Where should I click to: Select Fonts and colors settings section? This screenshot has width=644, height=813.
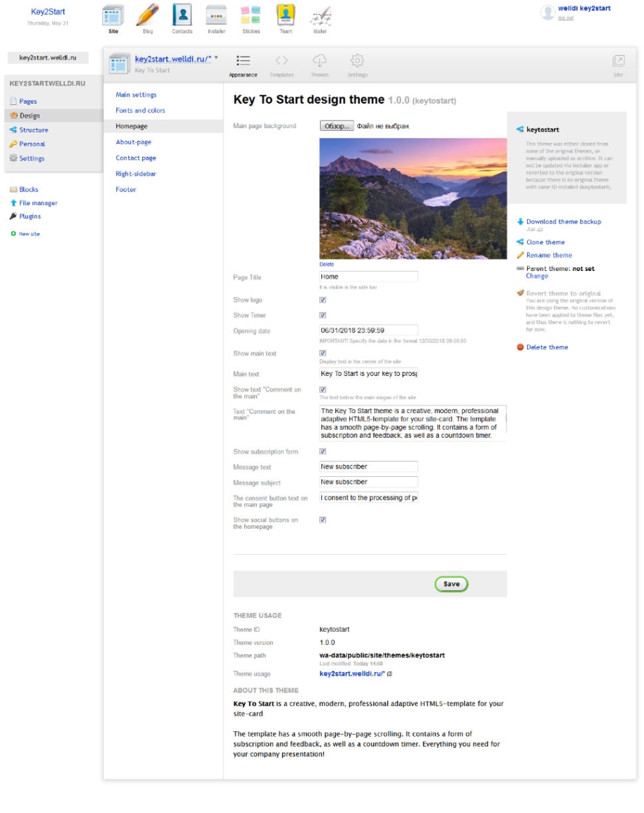[141, 111]
